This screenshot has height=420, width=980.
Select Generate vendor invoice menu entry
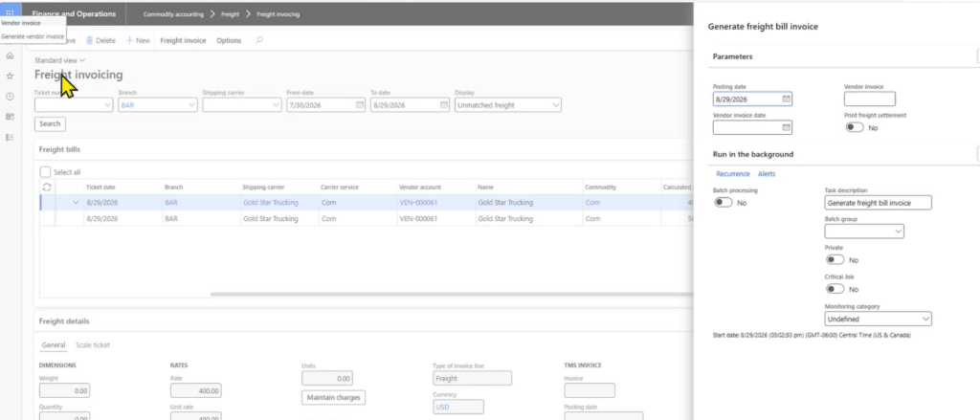click(33, 36)
